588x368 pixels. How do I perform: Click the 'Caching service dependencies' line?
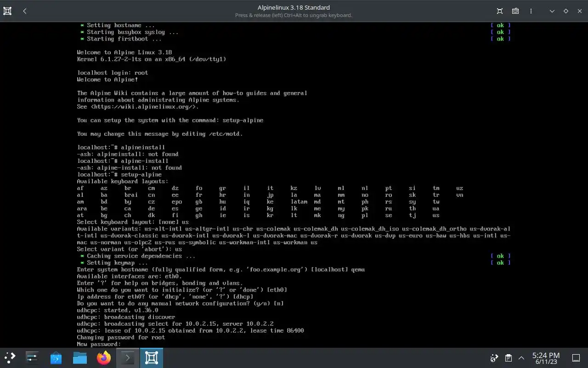coord(138,256)
